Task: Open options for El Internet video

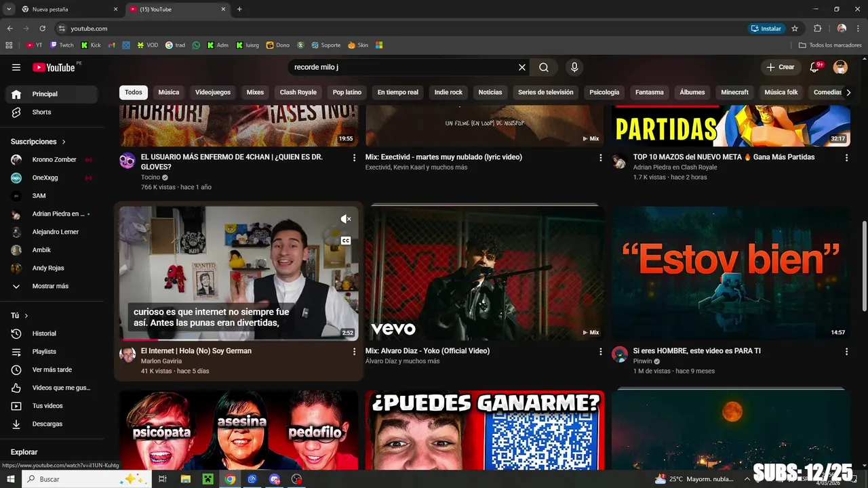Action: point(354,351)
